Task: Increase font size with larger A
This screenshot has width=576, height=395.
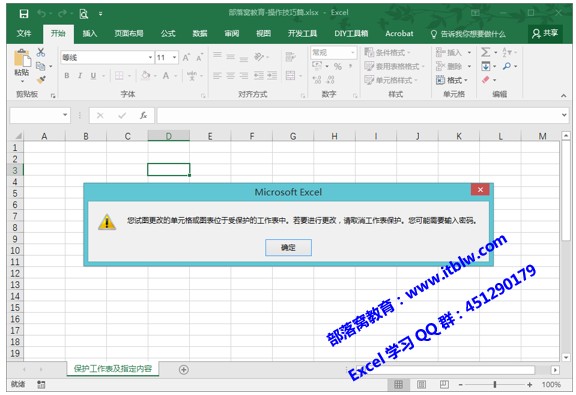Action: [186, 57]
